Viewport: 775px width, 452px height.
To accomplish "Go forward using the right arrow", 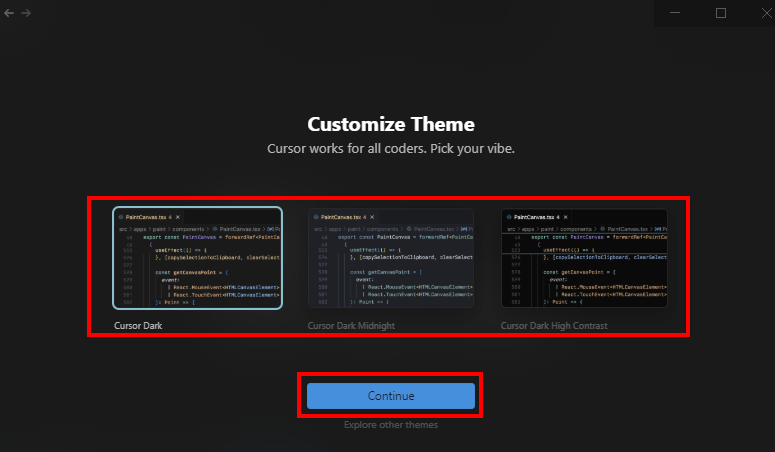I will [26, 13].
